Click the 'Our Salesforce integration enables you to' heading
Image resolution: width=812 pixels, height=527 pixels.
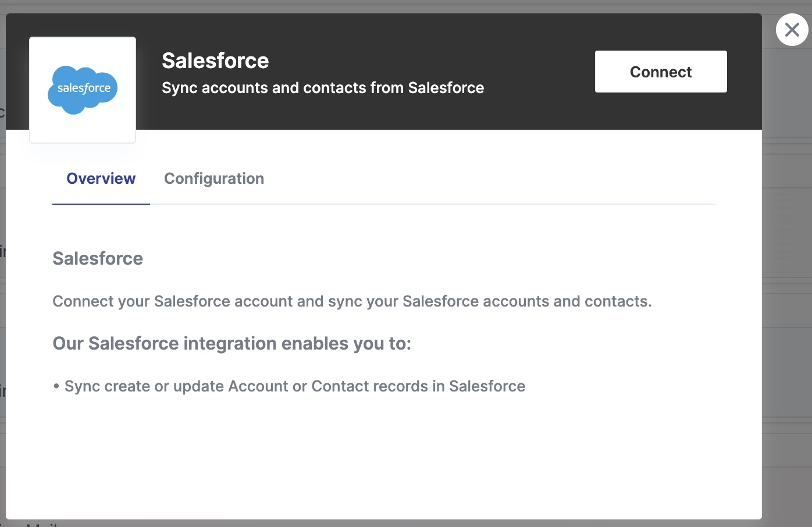pos(232,343)
